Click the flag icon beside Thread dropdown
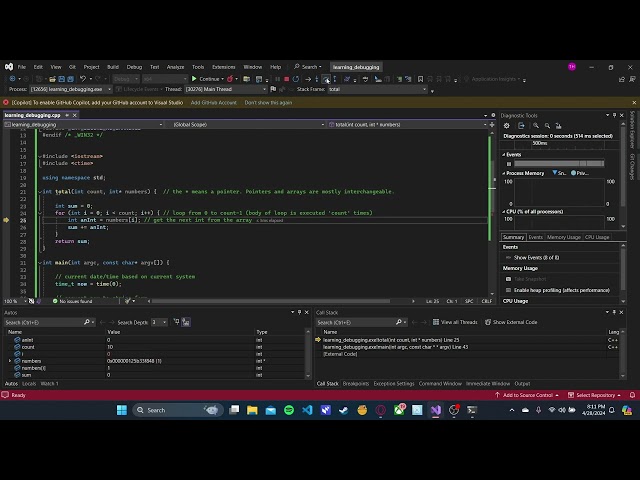Viewport: 640px width, 480px height. pos(273,89)
